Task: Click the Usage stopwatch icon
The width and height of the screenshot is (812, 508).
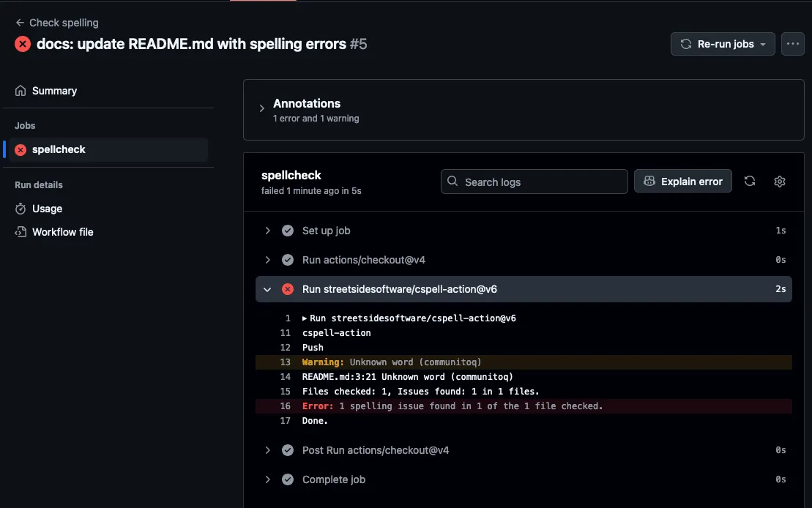Action: coord(21,209)
